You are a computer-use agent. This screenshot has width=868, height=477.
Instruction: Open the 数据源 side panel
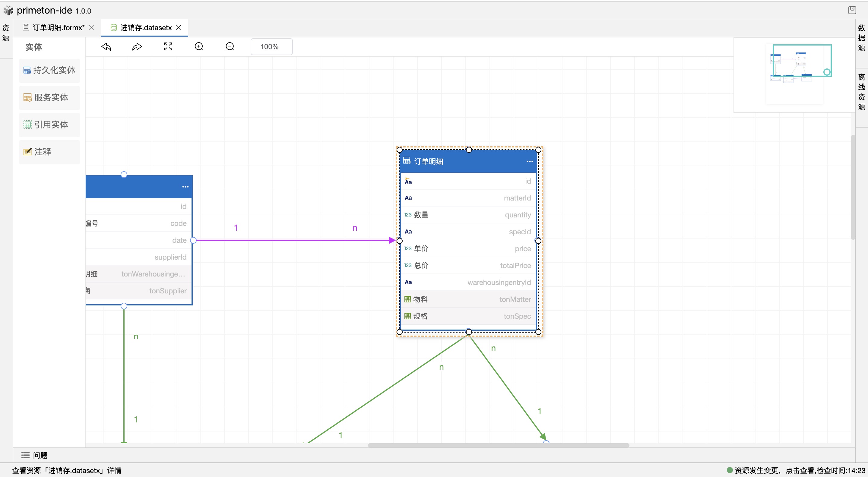[862, 38]
